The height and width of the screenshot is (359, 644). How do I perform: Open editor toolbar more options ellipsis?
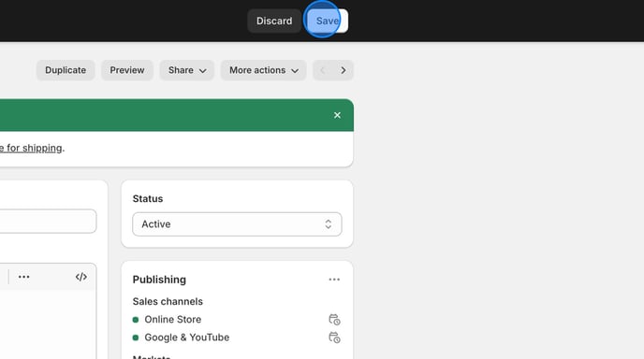[x=23, y=277]
